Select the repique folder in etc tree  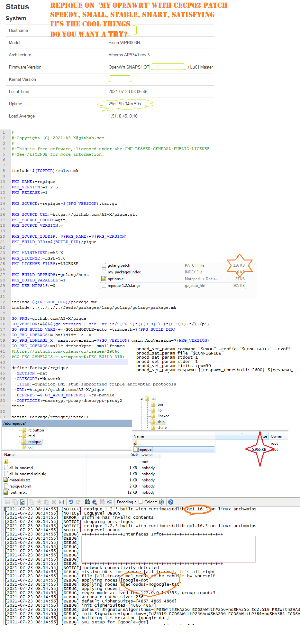click(x=32, y=442)
